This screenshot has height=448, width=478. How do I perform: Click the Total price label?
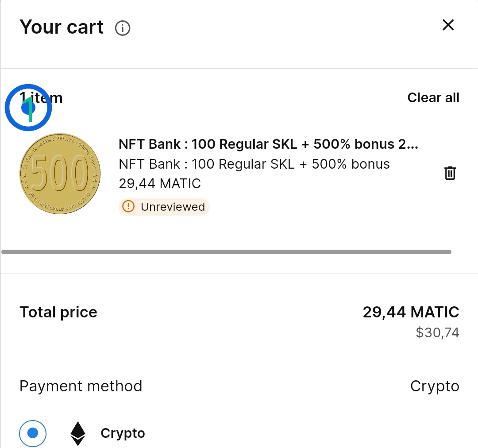tap(58, 312)
